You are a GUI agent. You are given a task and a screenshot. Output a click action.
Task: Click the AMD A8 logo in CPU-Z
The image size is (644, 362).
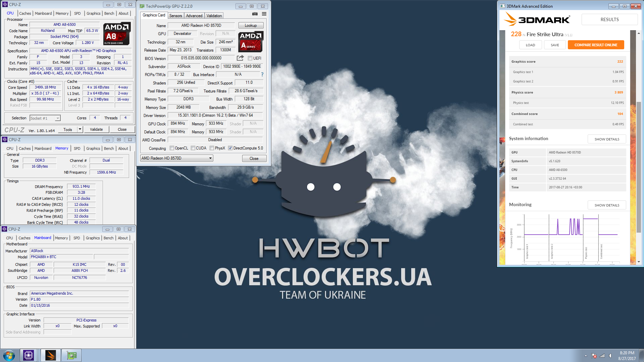pos(116,34)
